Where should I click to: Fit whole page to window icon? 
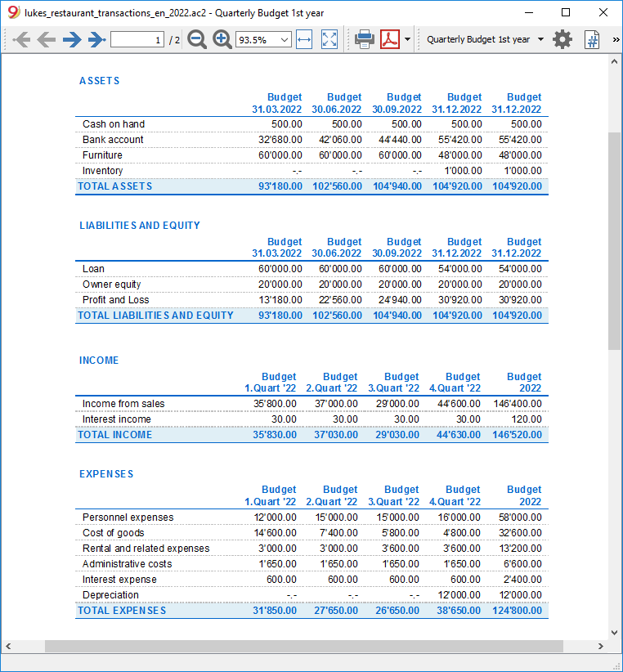329,40
